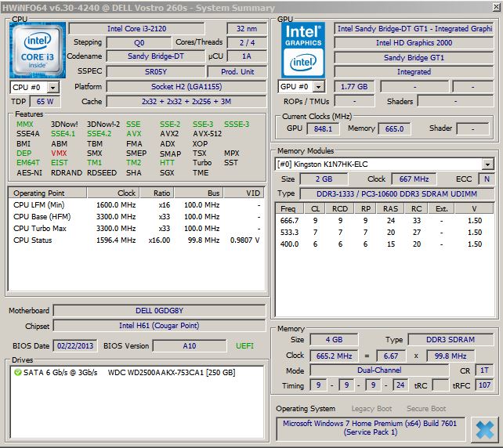
Task: Select the 666.7 memory timing row
Action: click(x=385, y=221)
